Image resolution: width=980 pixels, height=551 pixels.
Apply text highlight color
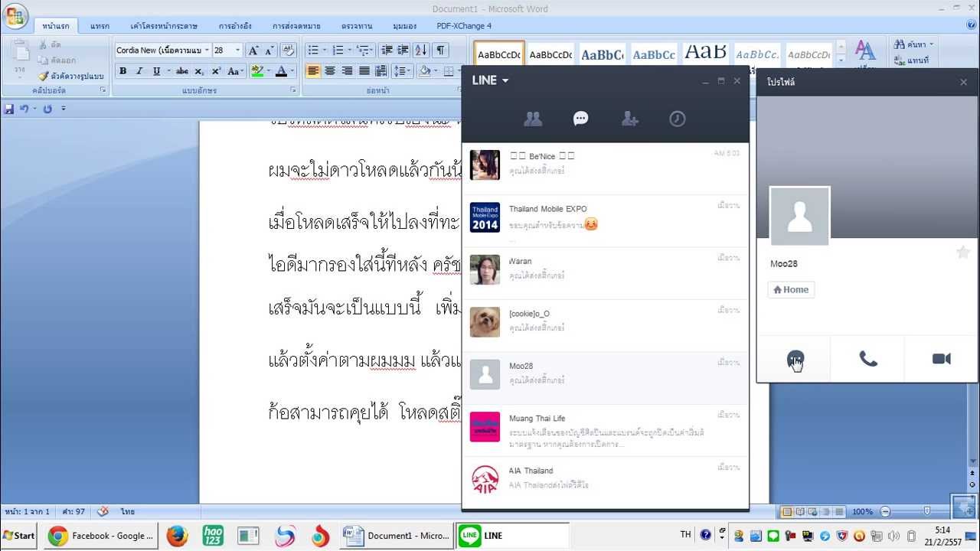point(256,71)
